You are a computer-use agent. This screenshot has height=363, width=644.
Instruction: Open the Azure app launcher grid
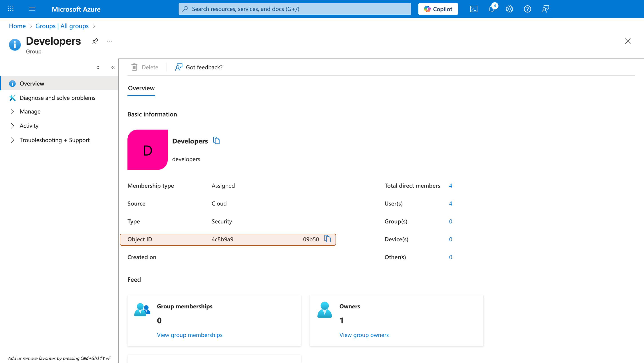10,8
